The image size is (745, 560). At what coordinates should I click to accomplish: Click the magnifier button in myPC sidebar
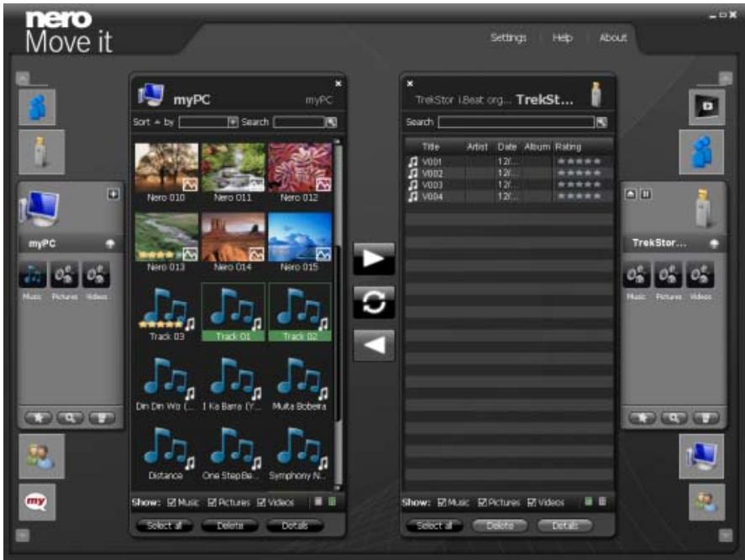click(x=71, y=418)
